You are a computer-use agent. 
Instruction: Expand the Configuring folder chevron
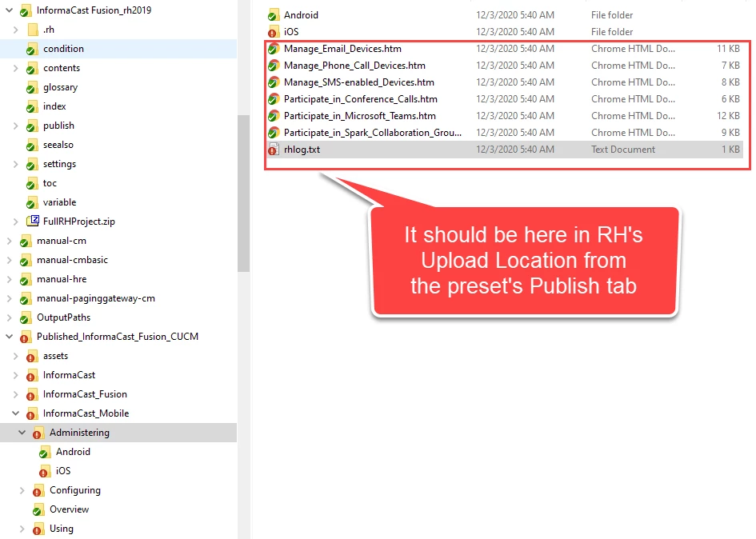[x=22, y=490]
